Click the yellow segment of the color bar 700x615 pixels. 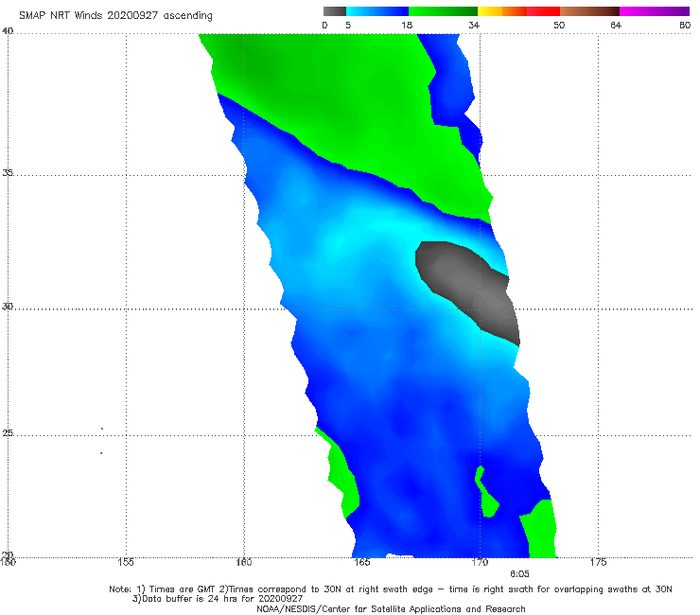tap(490, 11)
